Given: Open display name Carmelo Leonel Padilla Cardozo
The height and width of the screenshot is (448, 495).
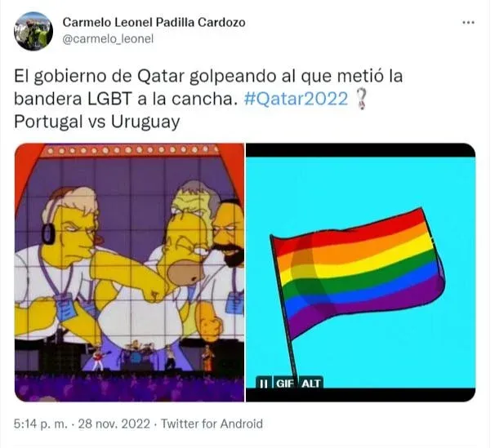Looking at the screenshot, I should pos(154,22).
